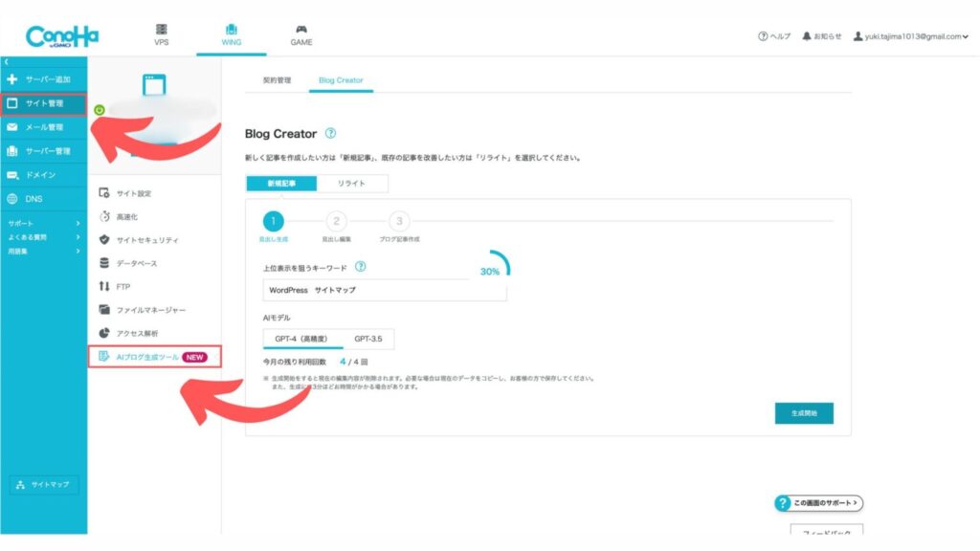Open the account email dropdown
This screenshot has width=980, height=551.
click(x=911, y=36)
